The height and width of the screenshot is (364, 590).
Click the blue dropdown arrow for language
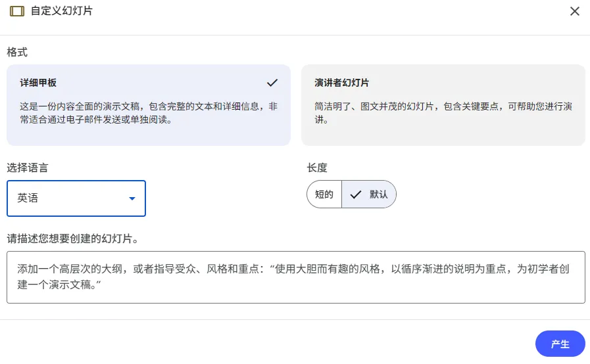point(132,198)
